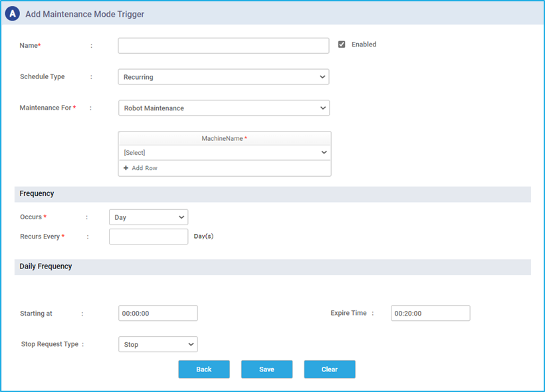The width and height of the screenshot is (545, 392).
Task: Click the Frequency section header
Action: tap(272, 194)
